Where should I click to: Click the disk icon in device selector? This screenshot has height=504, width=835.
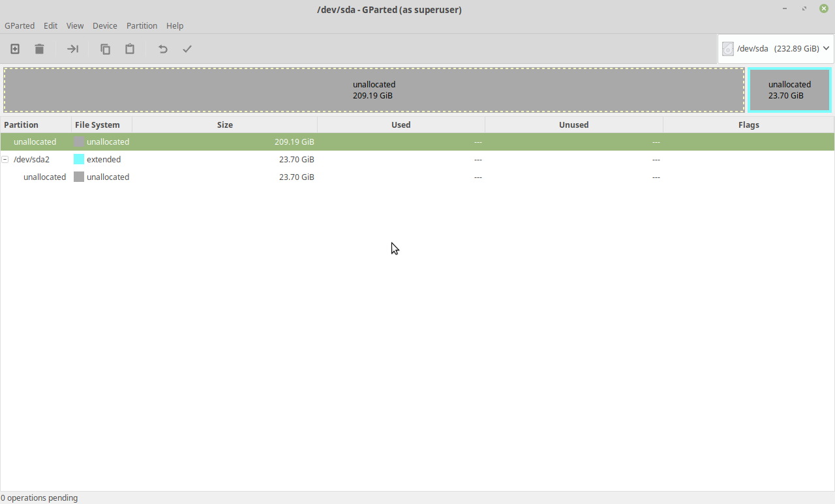(728, 49)
